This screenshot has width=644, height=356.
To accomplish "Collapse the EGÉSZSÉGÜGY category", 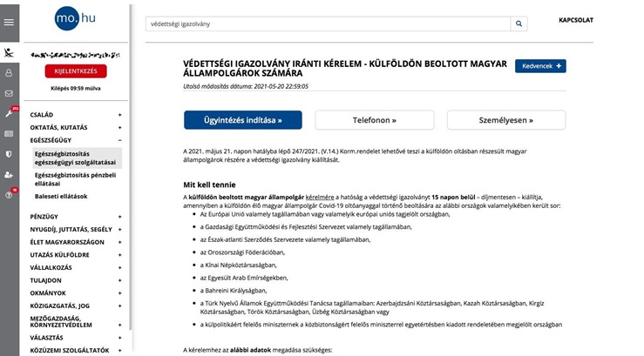I will point(119,139).
